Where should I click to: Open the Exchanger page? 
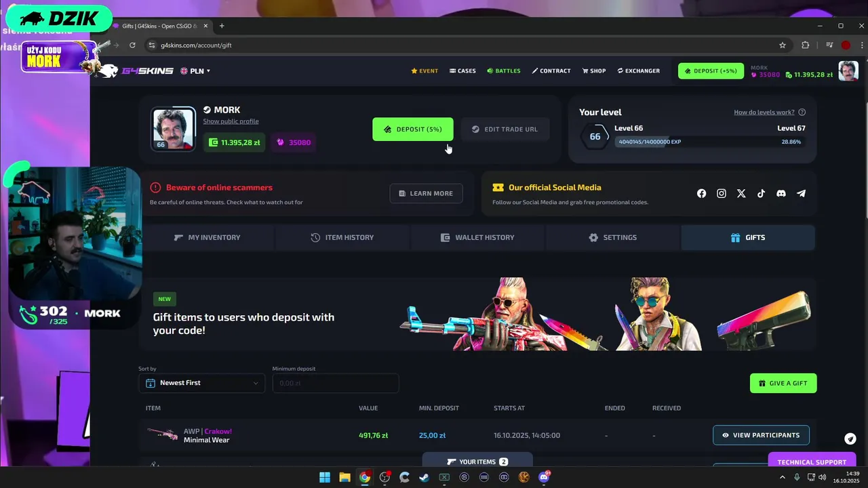639,70
